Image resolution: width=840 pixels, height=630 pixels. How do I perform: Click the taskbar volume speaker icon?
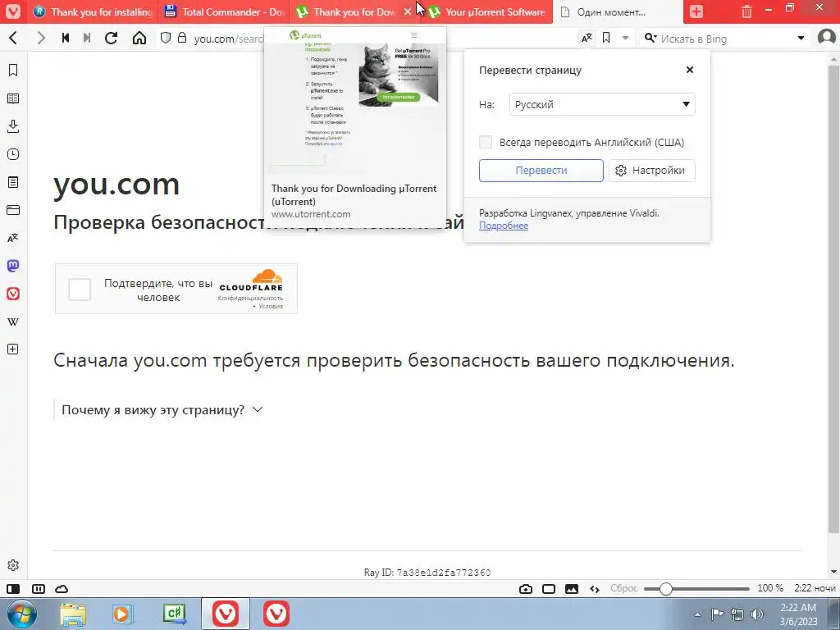pos(757,614)
